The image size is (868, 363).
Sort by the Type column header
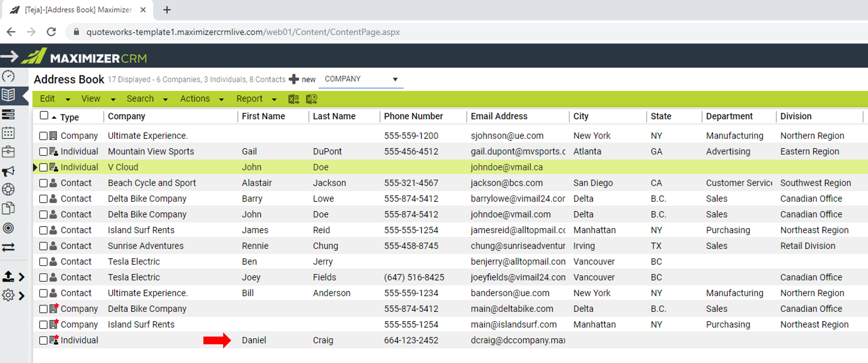[69, 117]
